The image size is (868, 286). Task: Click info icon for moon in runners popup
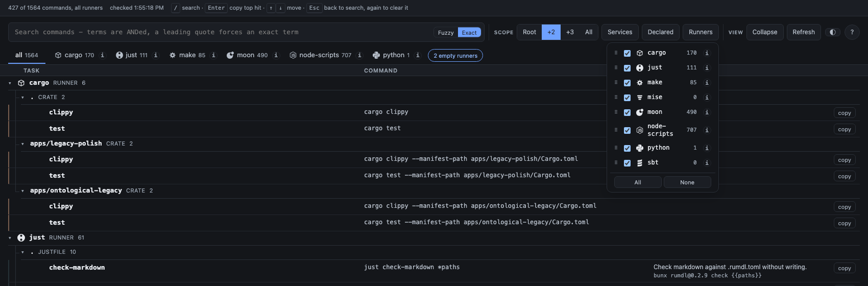tap(707, 112)
